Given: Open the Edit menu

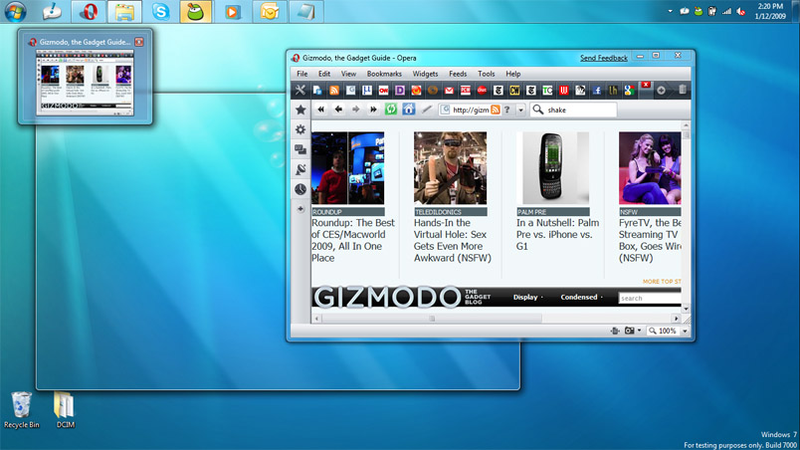Looking at the screenshot, I should point(324,74).
